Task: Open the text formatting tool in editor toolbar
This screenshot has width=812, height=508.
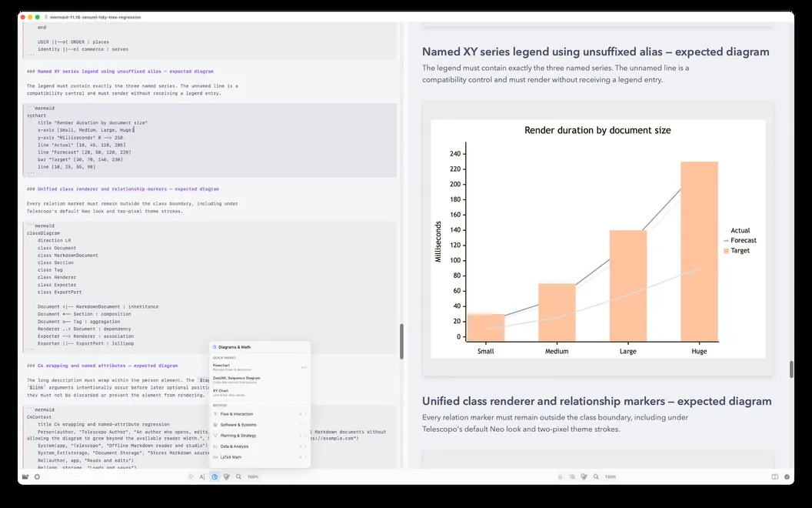Action: point(202,477)
